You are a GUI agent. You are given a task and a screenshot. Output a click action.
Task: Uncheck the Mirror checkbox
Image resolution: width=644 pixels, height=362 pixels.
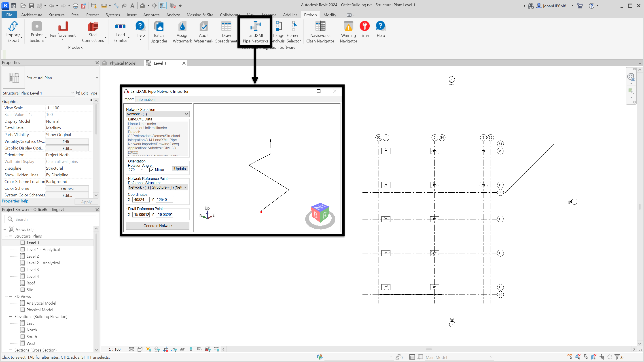click(x=152, y=170)
